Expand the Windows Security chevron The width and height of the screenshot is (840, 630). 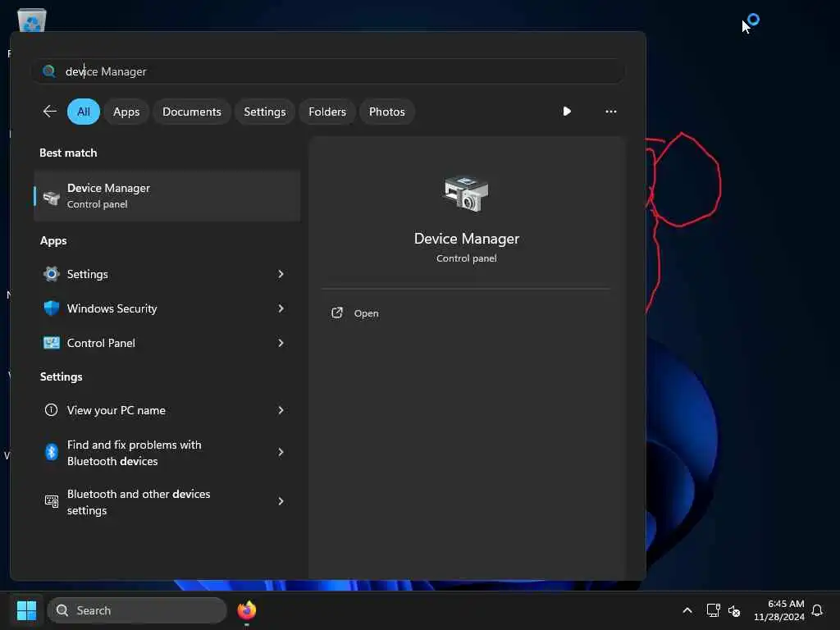pos(281,308)
